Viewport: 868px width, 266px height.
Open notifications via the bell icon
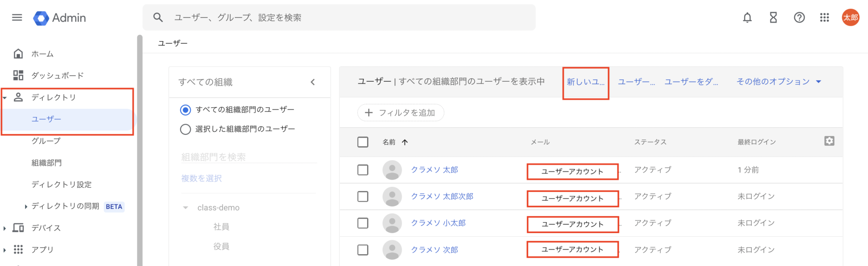747,17
